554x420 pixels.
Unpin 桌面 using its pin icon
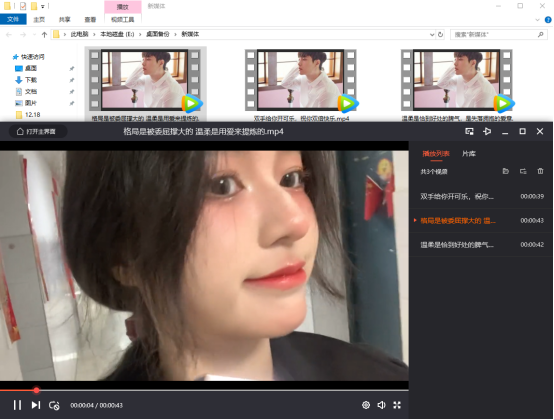click(x=72, y=69)
